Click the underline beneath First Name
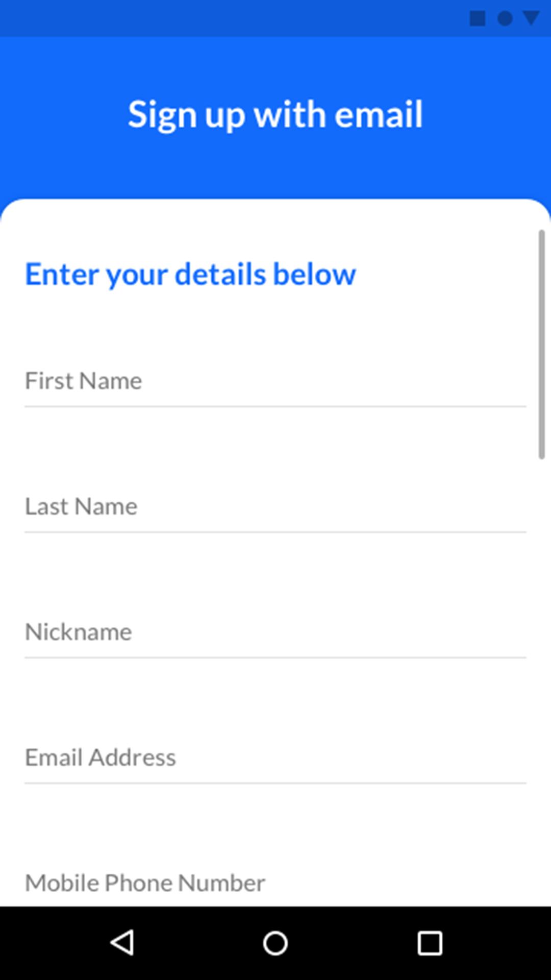551x980 pixels. [x=275, y=407]
